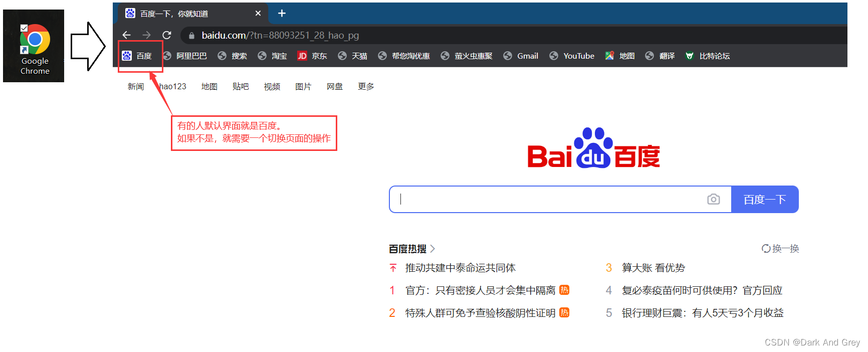Go to 视频 in Baidu navigation
868x352 pixels.
[272, 86]
